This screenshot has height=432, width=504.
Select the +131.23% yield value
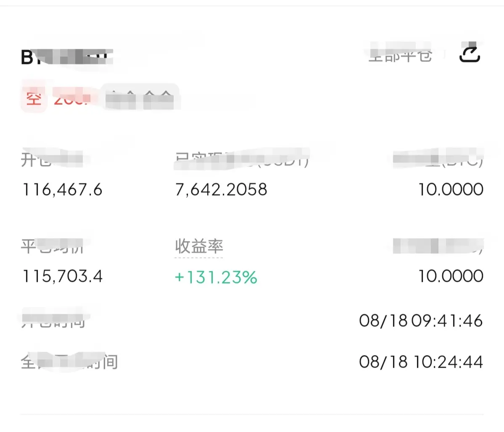(216, 277)
